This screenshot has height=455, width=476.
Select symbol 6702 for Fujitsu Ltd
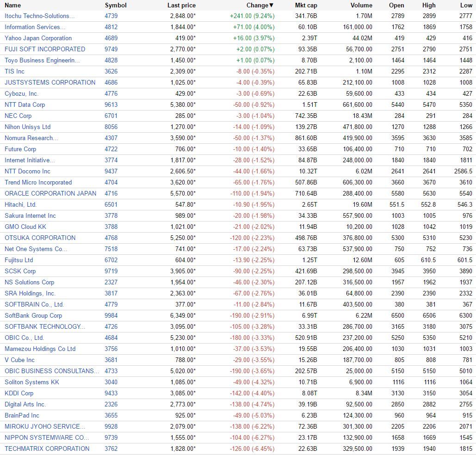[x=111, y=260]
